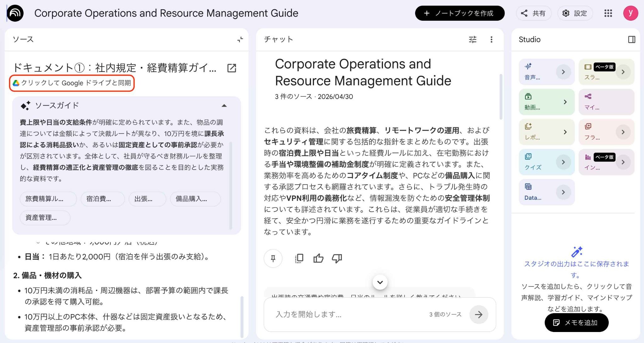Create a new notebook
This screenshot has width=644, height=343.
click(460, 13)
